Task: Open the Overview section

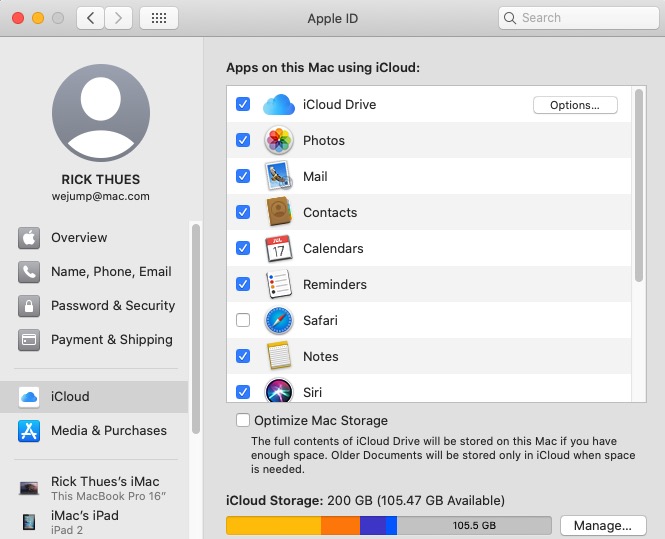Action: tap(94, 237)
